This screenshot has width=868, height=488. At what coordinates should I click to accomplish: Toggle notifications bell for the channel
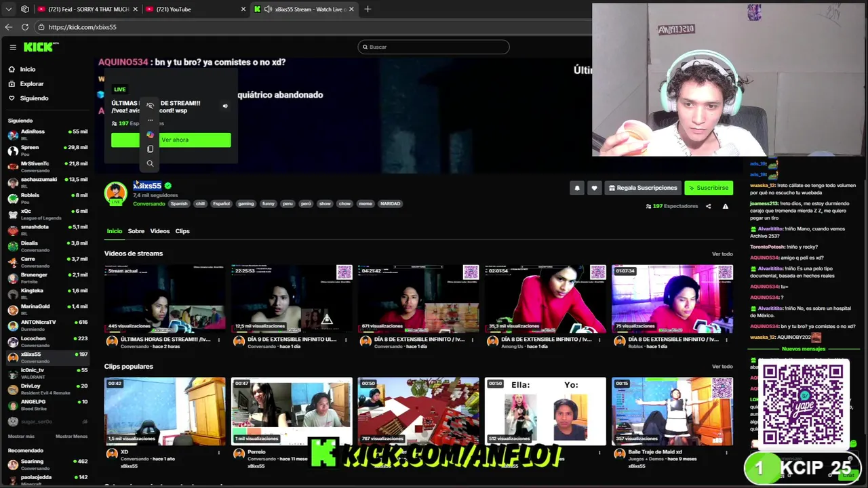(577, 188)
